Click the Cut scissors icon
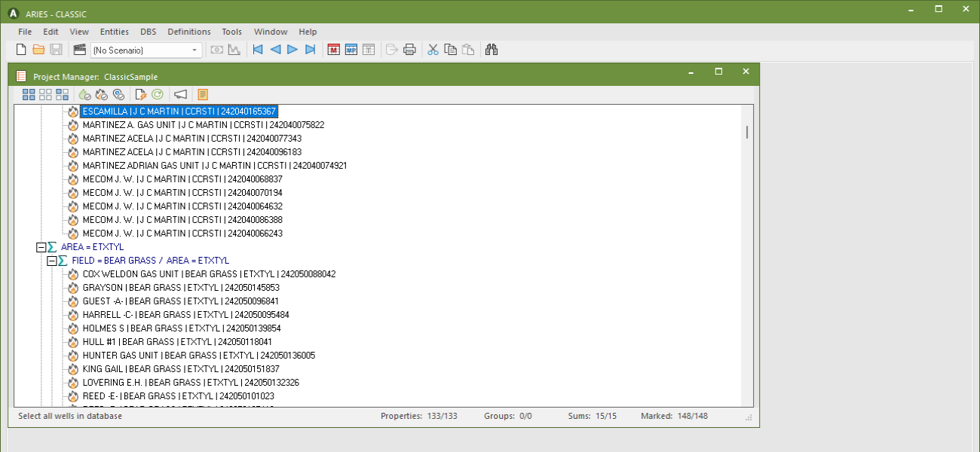980x452 pixels. [433, 50]
